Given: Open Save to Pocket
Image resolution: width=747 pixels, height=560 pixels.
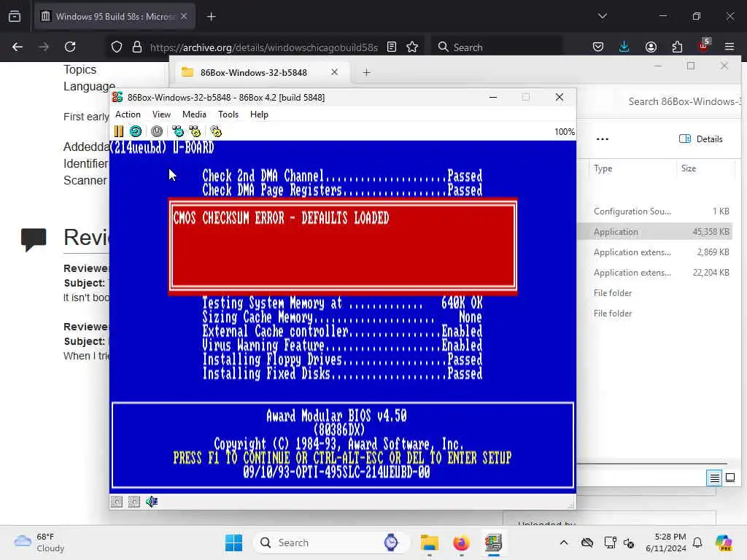Looking at the screenshot, I should (x=598, y=47).
